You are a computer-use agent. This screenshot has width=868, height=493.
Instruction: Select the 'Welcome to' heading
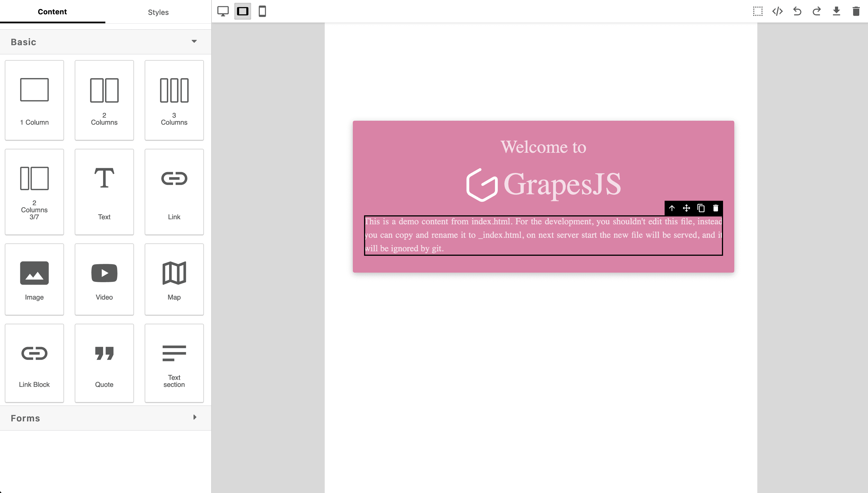pos(543,147)
